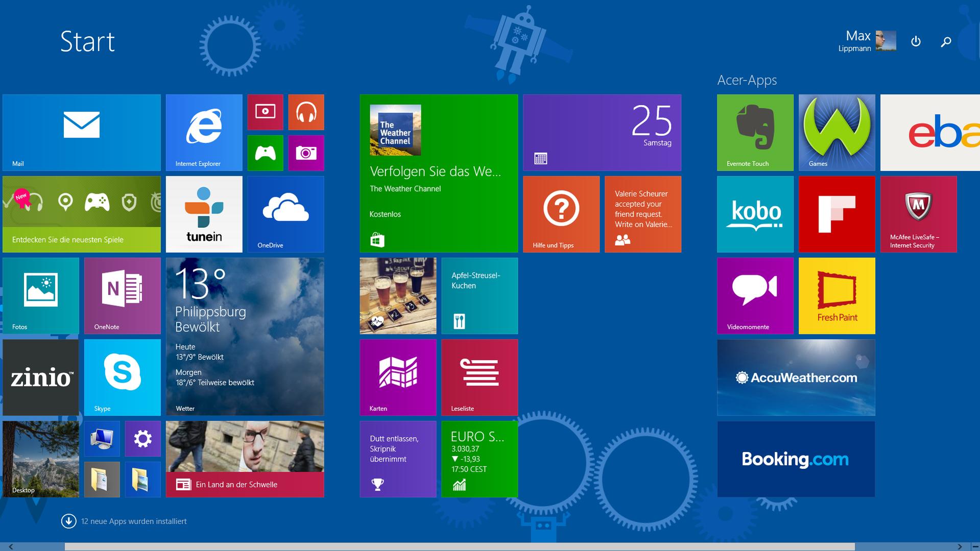Open the Fotos tile

click(41, 296)
